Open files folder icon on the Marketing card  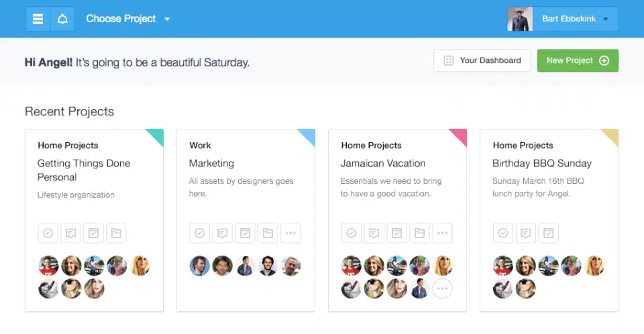click(268, 233)
